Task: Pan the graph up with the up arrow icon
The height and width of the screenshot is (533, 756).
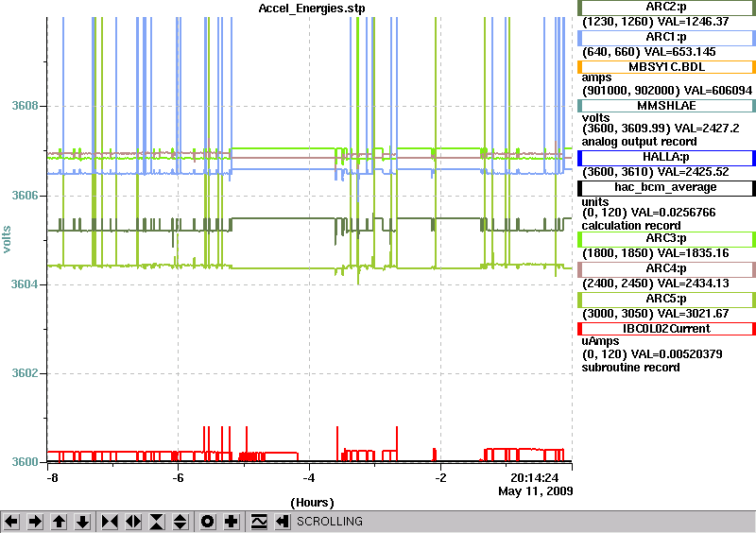Action: pyautogui.click(x=60, y=522)
